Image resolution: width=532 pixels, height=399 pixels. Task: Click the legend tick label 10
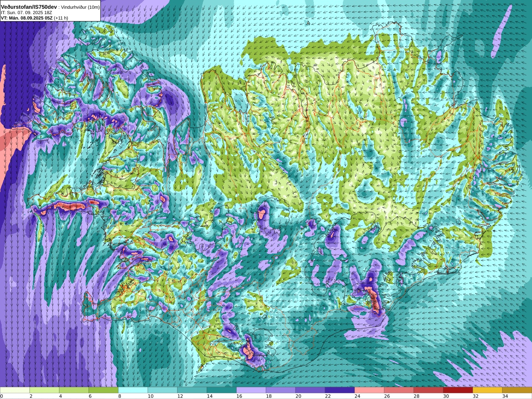coord(150,396)
